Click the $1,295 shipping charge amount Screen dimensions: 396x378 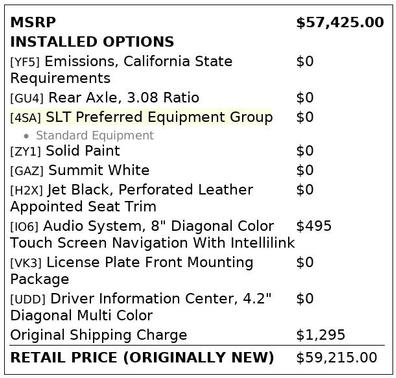[320, 335]
